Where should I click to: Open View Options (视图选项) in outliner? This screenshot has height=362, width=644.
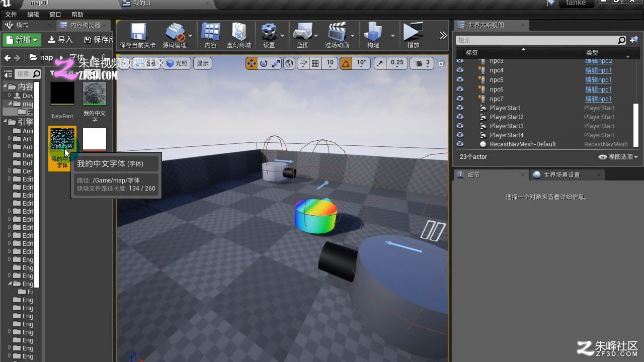point(618,157)
